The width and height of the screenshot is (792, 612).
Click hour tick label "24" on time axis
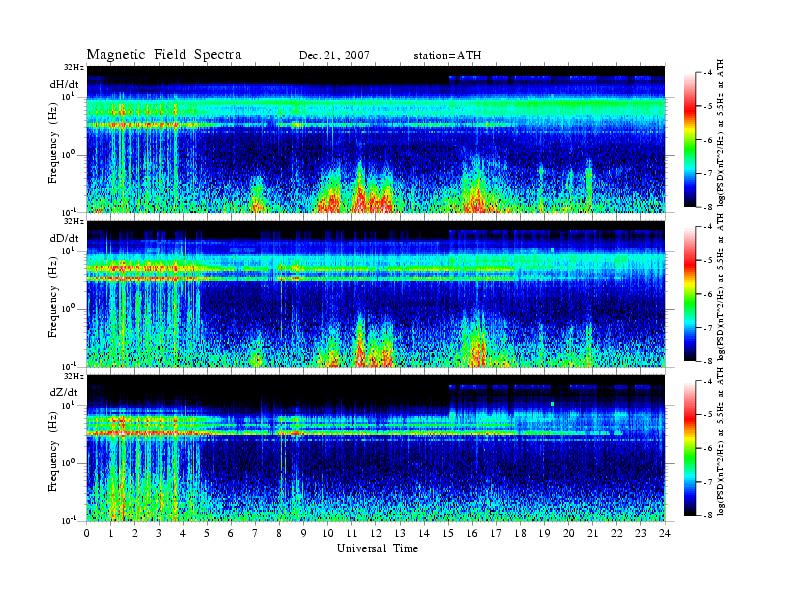tap(665, 533)
